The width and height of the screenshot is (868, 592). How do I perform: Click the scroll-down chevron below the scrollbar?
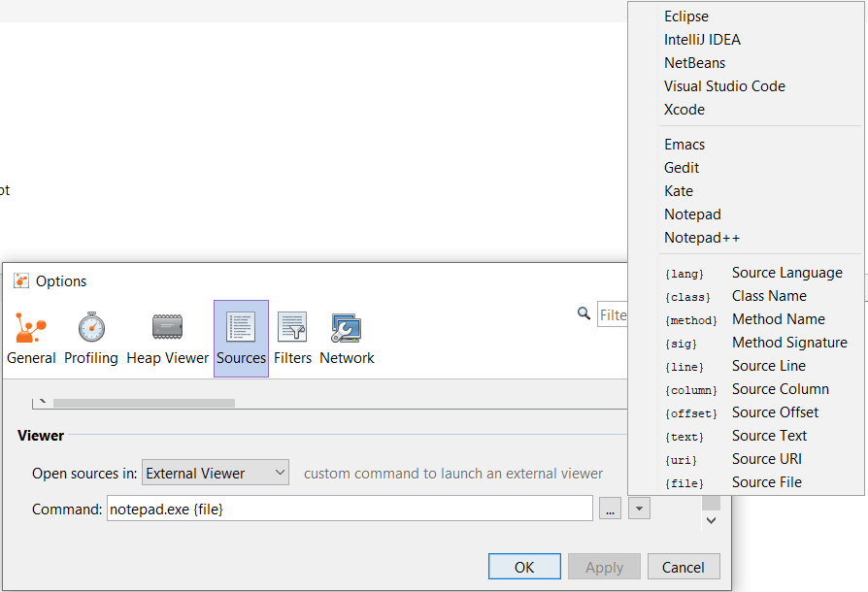[x=711, y=521]
